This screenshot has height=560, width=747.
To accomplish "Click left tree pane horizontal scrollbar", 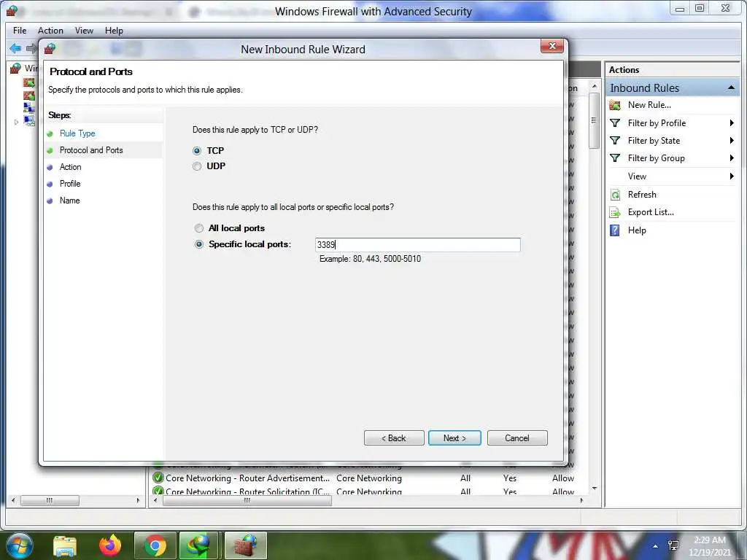I will click(x=50, y=500).
